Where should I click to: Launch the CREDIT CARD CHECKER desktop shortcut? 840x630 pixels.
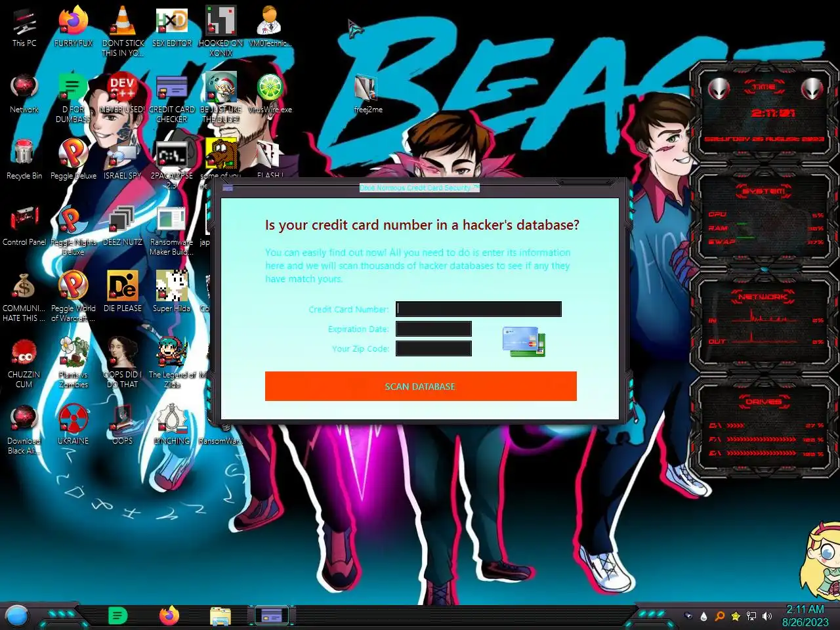pyautogui.click(x=172, y=98)
